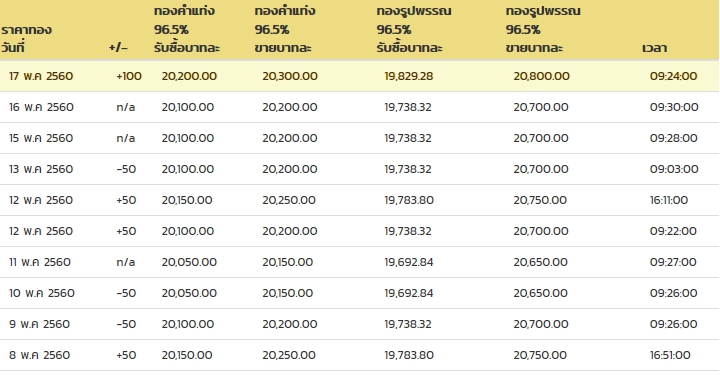Click the ราคาทอง วันที่ column header

[26, 39]
